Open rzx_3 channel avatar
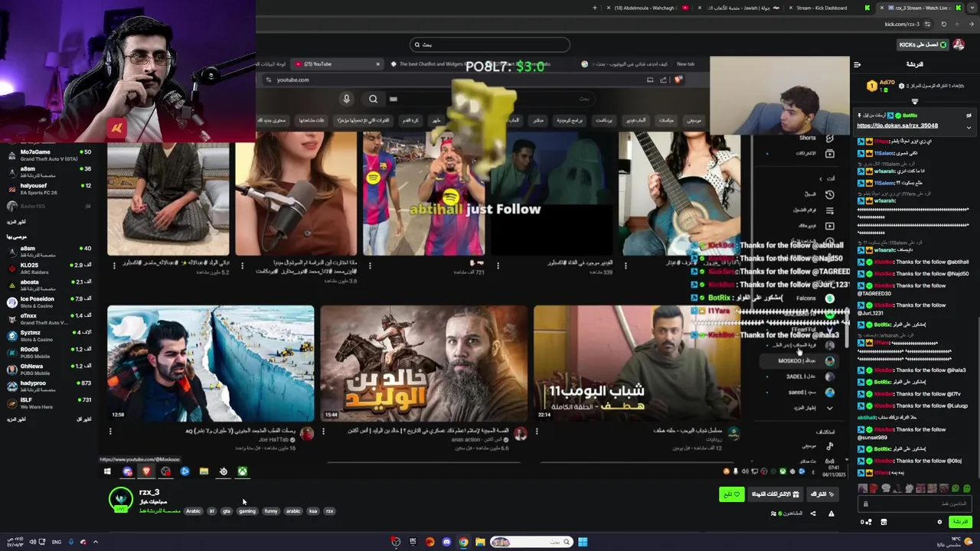Image resolution: width=980 pixels, height=551 pixels. click(120, 500)
